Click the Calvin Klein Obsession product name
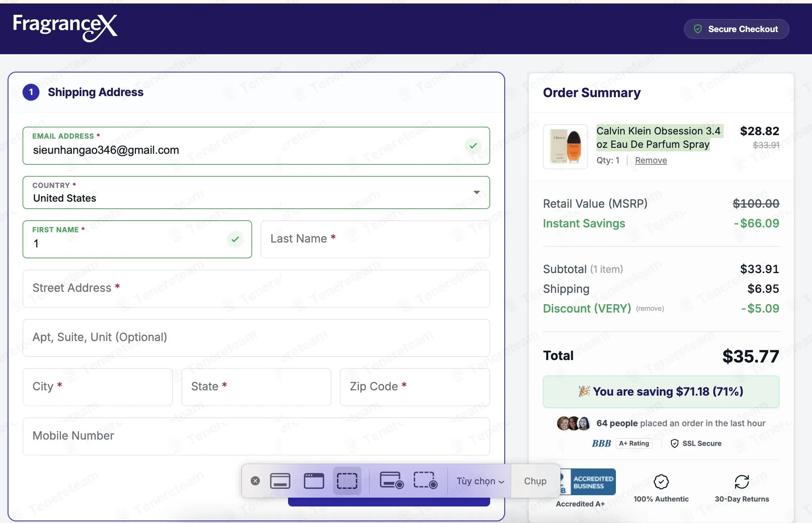 pos(658,138)
